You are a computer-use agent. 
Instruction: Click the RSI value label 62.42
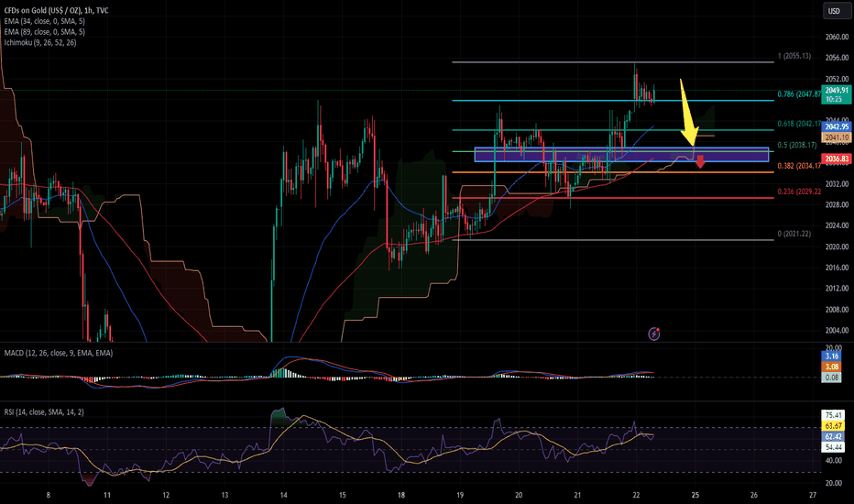coord(833,436)
